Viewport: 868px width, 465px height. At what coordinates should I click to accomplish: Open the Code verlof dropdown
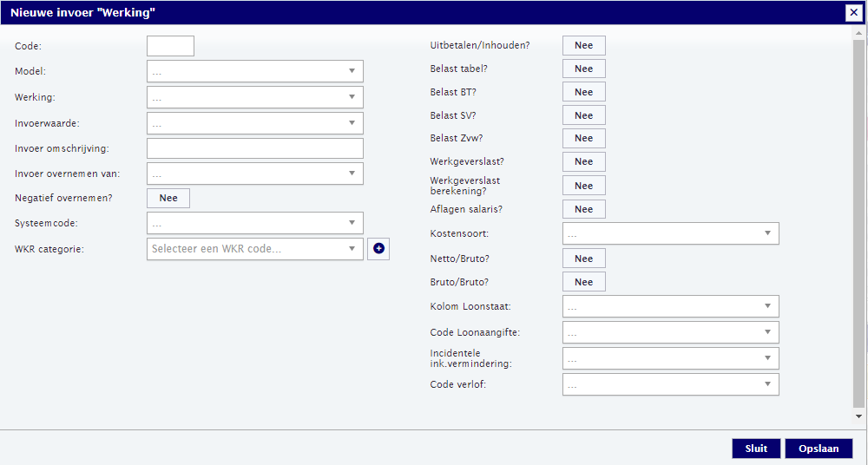point(671,384)
